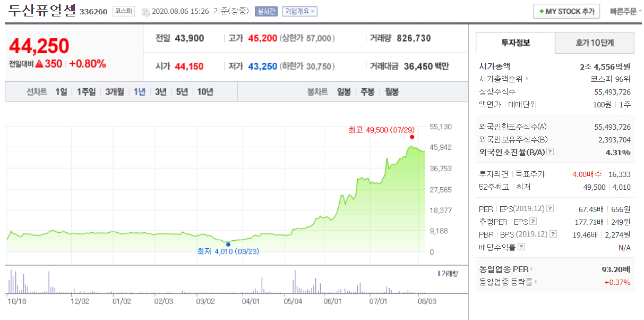Viewport: 644px width, 320px height.
Task: Add stock via MY STOCK 추가 button
Action: click(x=566, y=11)
